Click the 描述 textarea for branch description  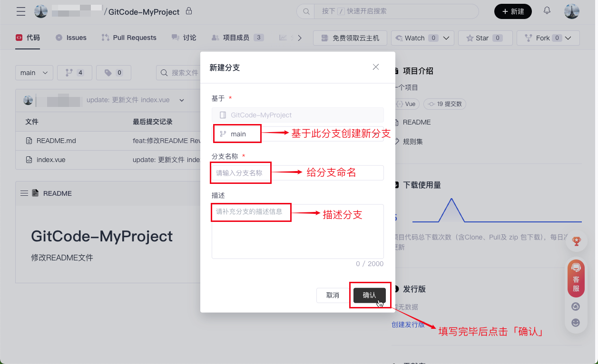tap(297, 231)
